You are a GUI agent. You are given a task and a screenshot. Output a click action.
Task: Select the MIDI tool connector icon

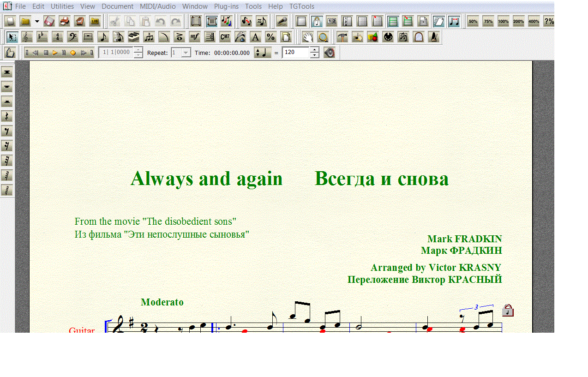coord(388,37)
